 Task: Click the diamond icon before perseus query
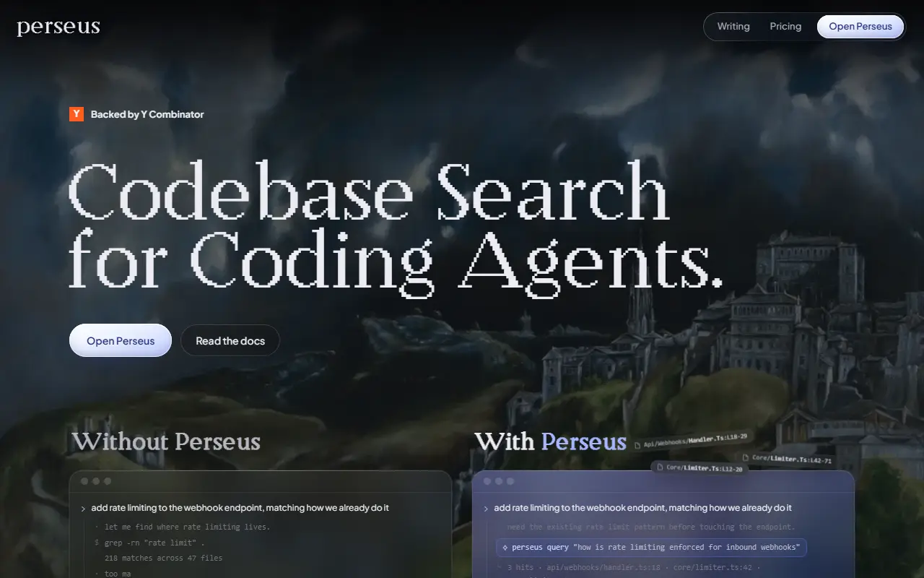click(x=505, y=548)
